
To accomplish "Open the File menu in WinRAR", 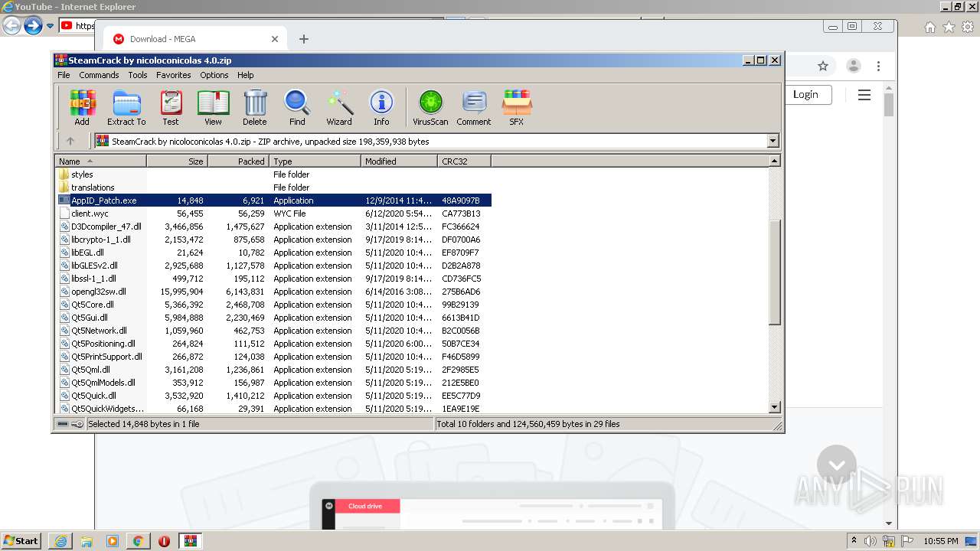I will pyautogui.click(x=64, y=75).
